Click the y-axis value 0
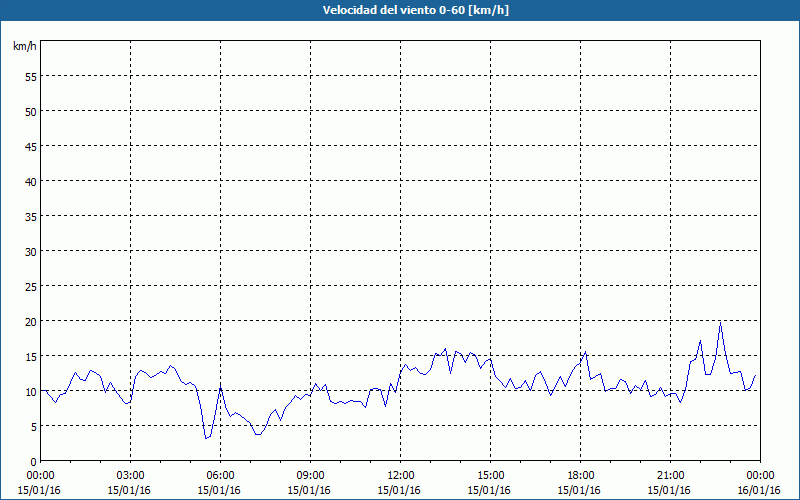 pos(34,462)
